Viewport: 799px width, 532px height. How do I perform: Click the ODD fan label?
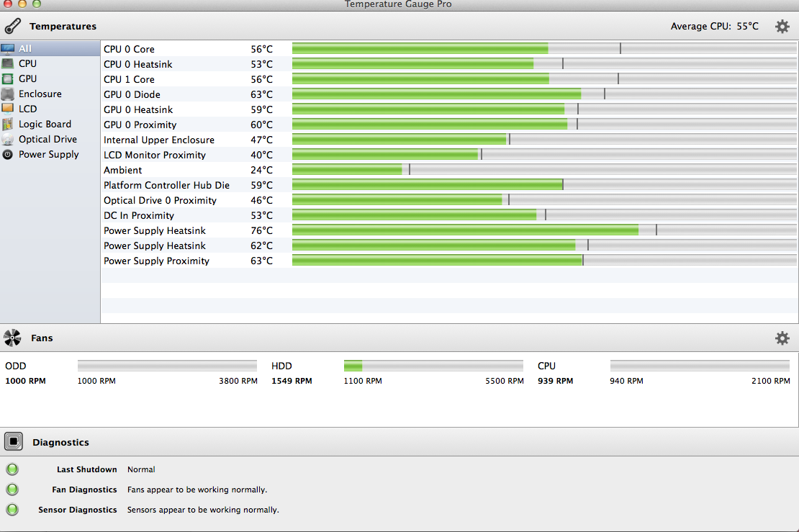tap(16, 366)
